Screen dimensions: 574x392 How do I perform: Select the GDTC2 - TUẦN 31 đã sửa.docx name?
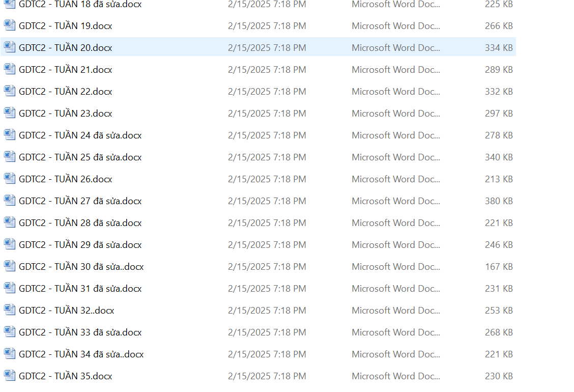coord(80,289)
